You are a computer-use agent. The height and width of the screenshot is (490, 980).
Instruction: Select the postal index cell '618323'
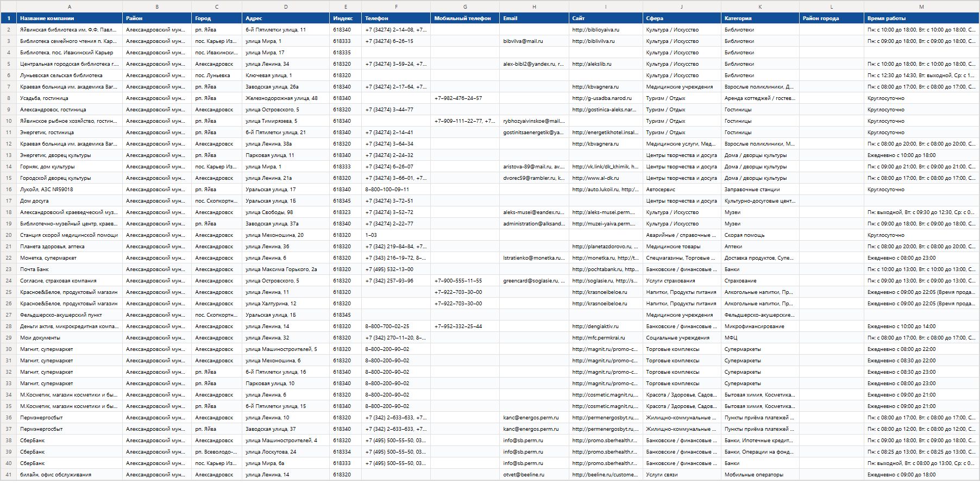[x=345, y=212]
